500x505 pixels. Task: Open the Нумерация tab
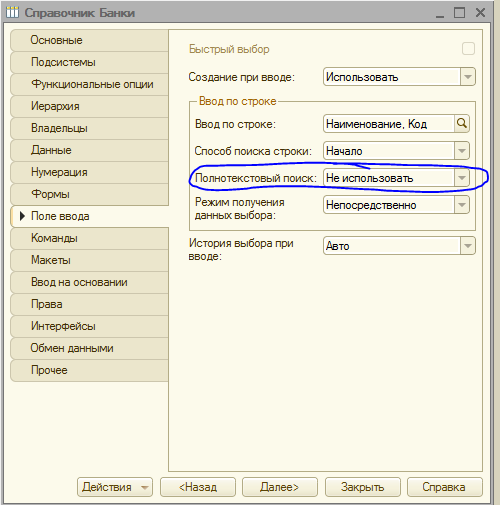pos(89,172)
